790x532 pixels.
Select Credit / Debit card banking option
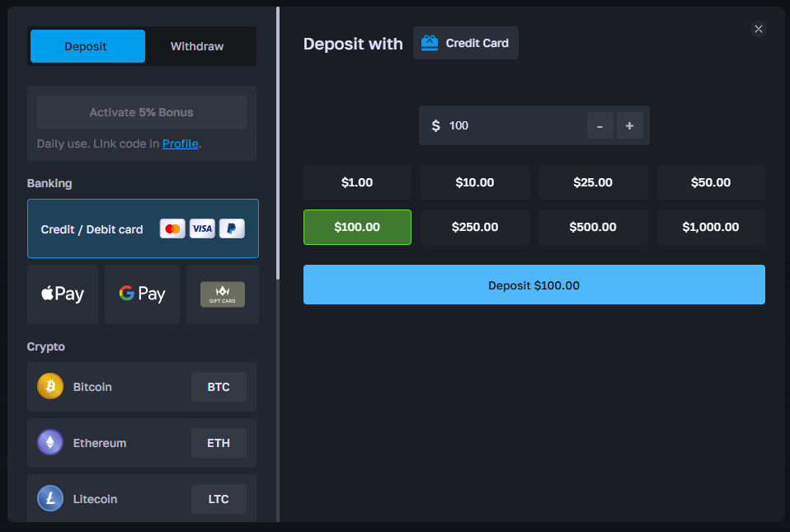pos(143,228)
